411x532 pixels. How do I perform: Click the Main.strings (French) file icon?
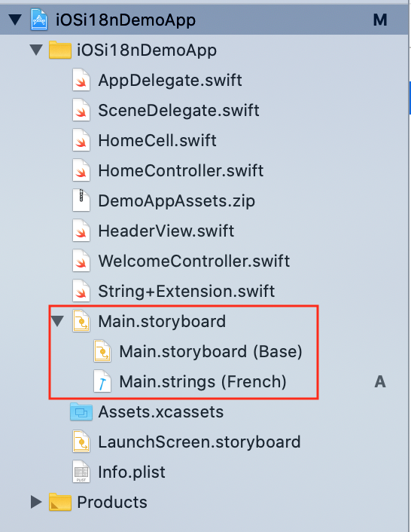pyautogui.click(x=102, y=381)
